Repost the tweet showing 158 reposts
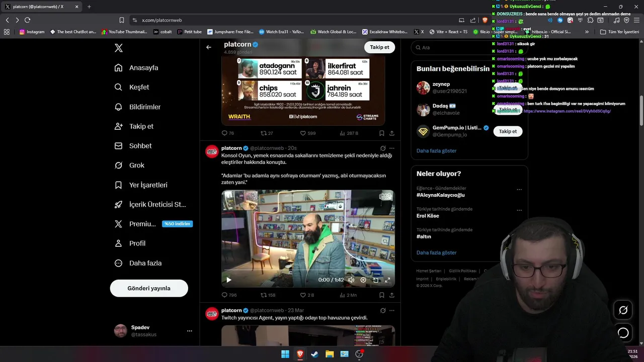The image size is (644, 362). [x=268, y=295]
